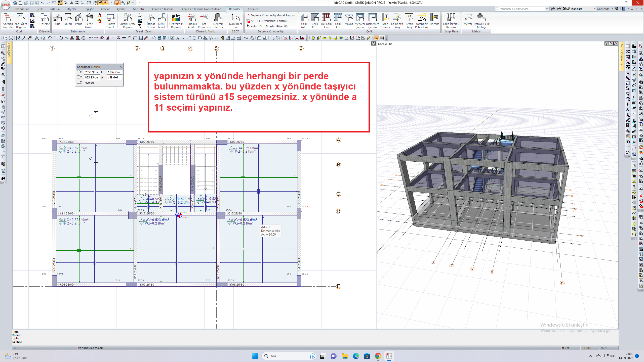The width and height of the screenshot is (644, 362).
Task: Open File Explorer from taskbar
Action: (345, 356)
